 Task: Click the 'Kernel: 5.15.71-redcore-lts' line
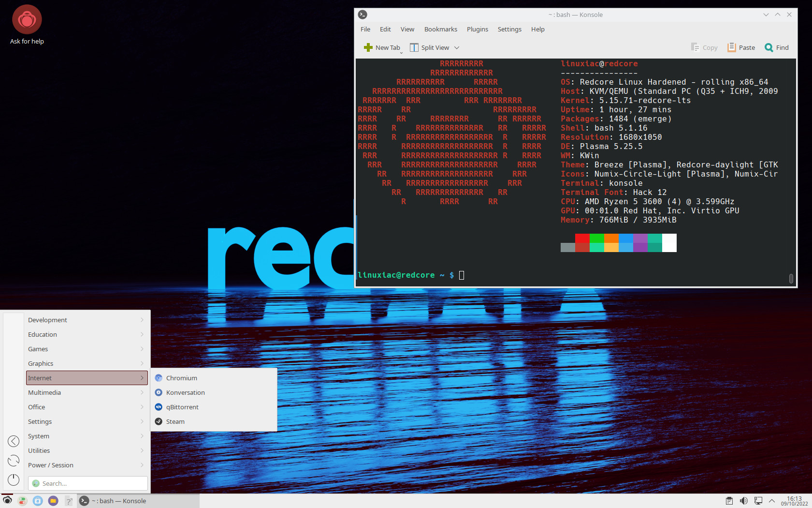(x=625, y=101)
